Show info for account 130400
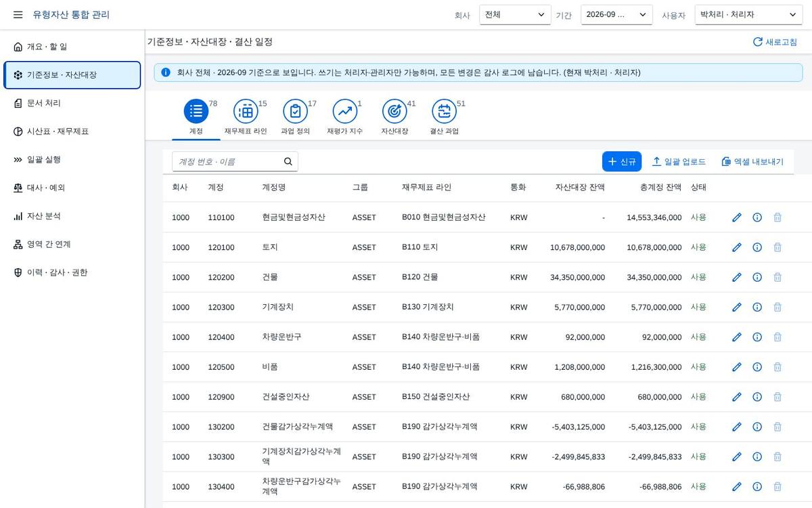Viewport: 812px width, 508px height. tap(757, 486)
